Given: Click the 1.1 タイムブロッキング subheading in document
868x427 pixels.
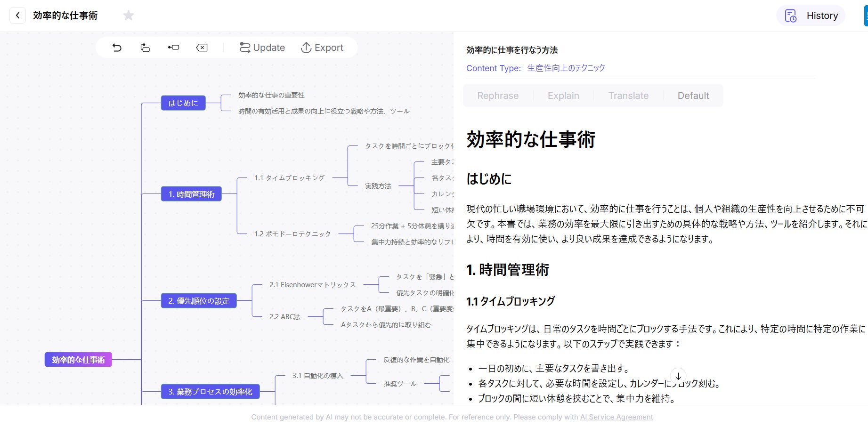Looking at the screenshot, I should [511, 301].
